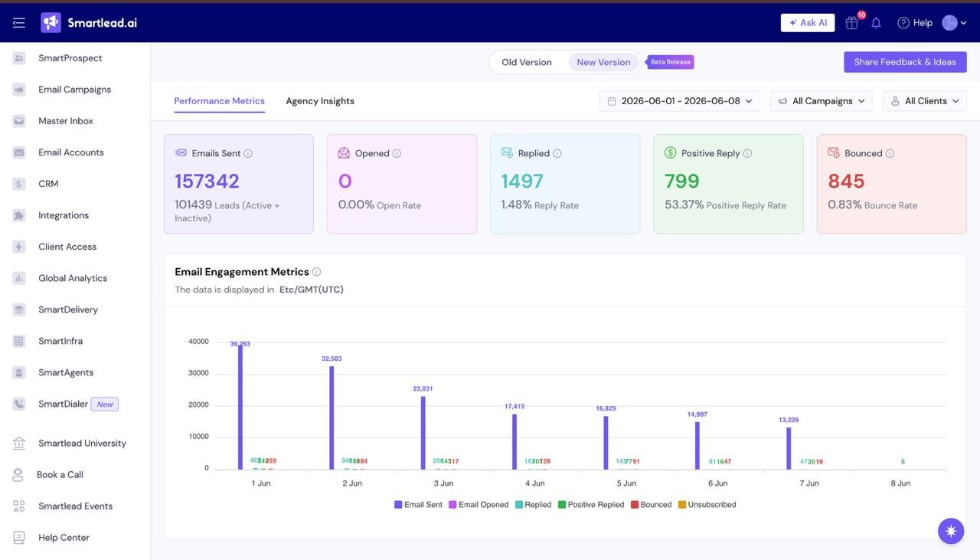Screen dimensions: 980x560
Task: Toggle Email Opened series in chart legend
Action: (479, 505)
